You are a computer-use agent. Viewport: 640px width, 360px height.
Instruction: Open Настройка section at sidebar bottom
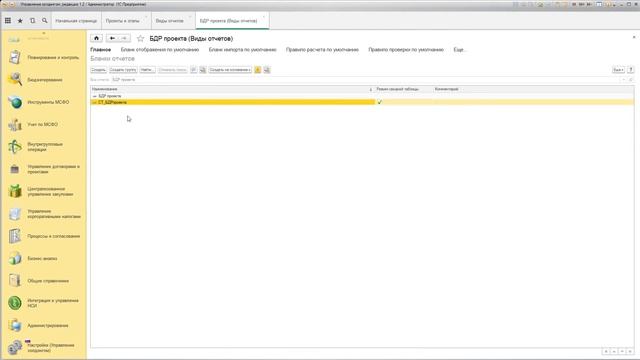[x=44, y=347]
